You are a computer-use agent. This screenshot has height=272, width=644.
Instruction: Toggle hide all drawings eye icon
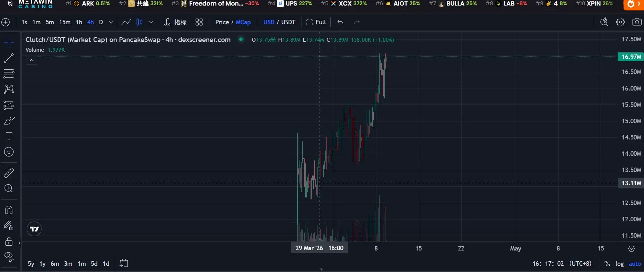(9, 257)
